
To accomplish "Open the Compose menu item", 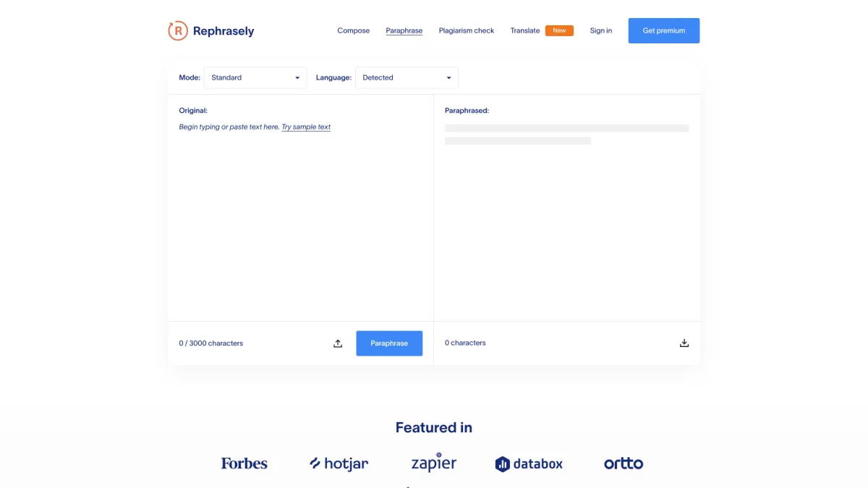I will point(353,30).
